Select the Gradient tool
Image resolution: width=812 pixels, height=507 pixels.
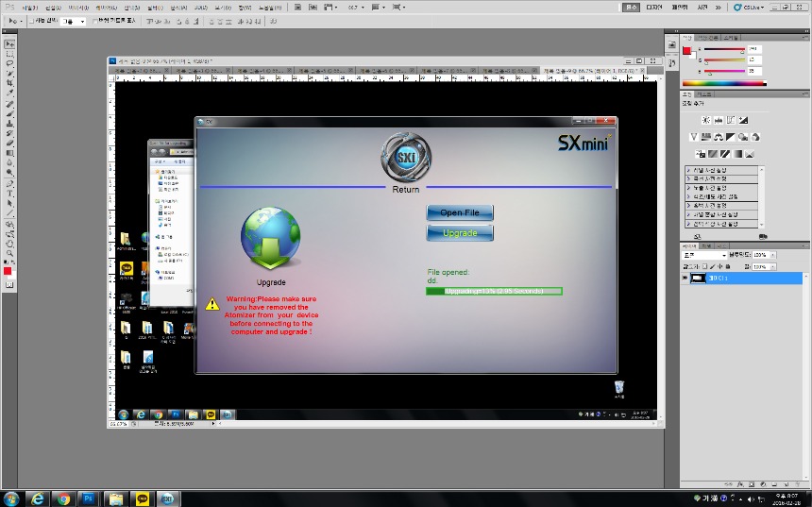click(9, 154)
